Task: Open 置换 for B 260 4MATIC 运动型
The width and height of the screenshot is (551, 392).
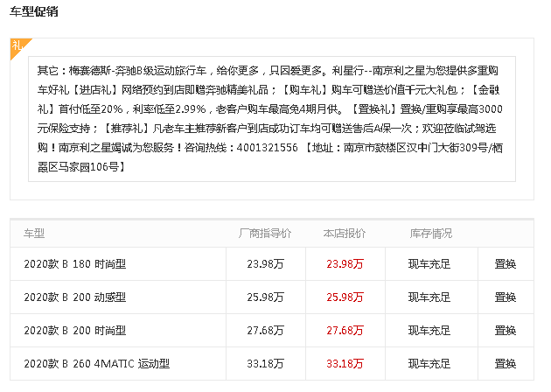Action: point(505,364)
